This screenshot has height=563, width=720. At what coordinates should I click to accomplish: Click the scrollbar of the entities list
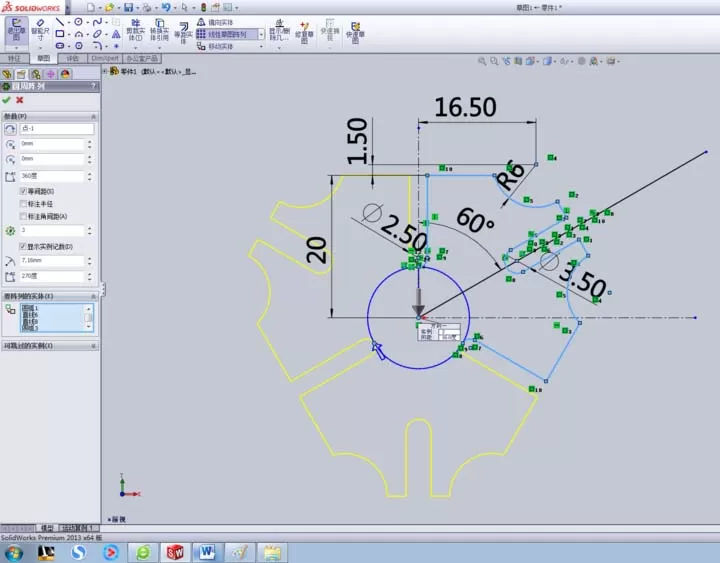pos(88,317)
